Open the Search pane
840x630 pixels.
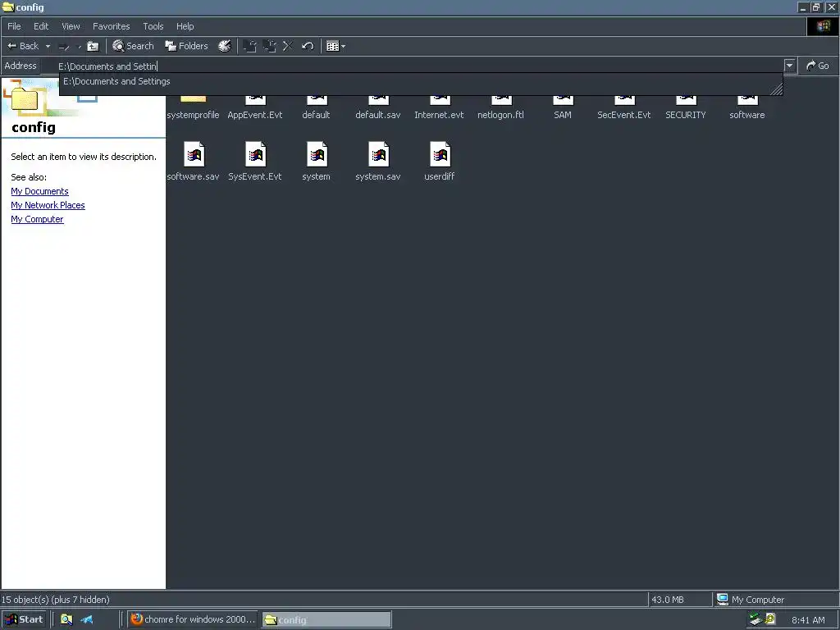tap(133, 46)
